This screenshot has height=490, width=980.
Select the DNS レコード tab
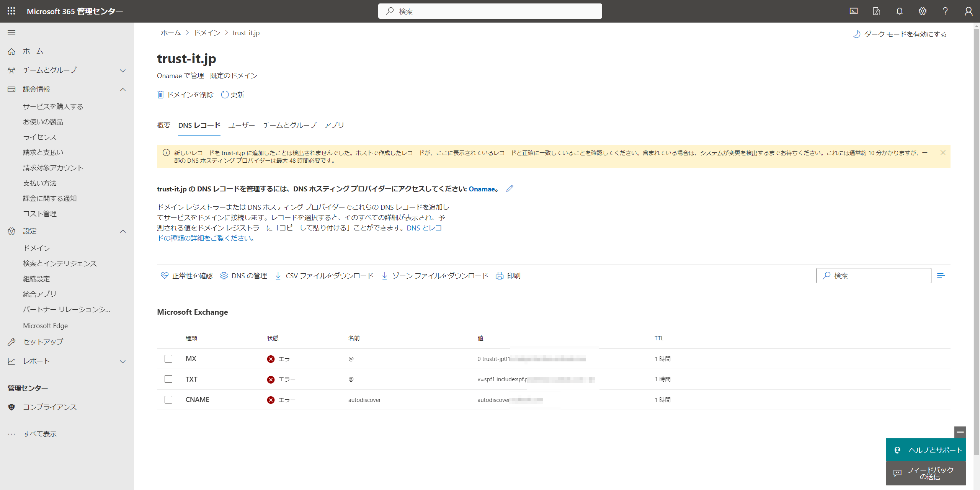[199, 125]
